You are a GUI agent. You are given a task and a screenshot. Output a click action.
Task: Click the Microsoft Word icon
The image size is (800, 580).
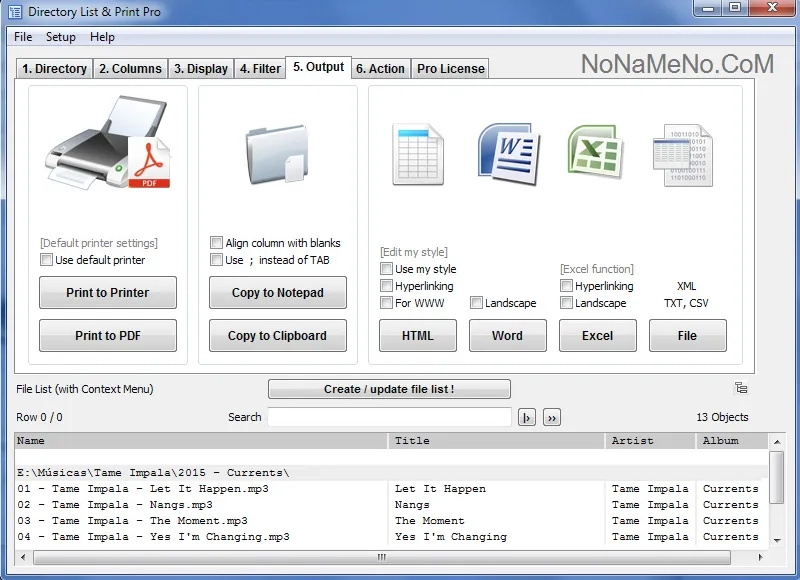pyautogui.click(x=508, y=153)
